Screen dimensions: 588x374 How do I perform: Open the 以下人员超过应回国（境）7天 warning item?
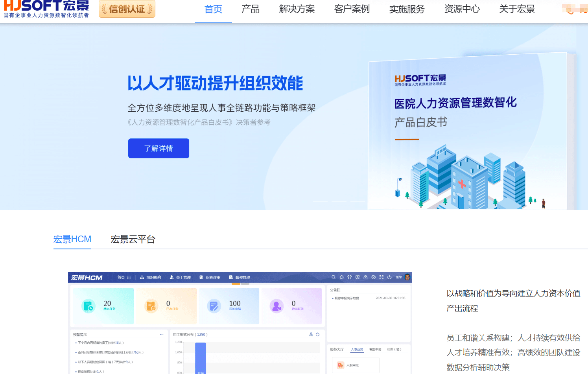coord(105,362)
